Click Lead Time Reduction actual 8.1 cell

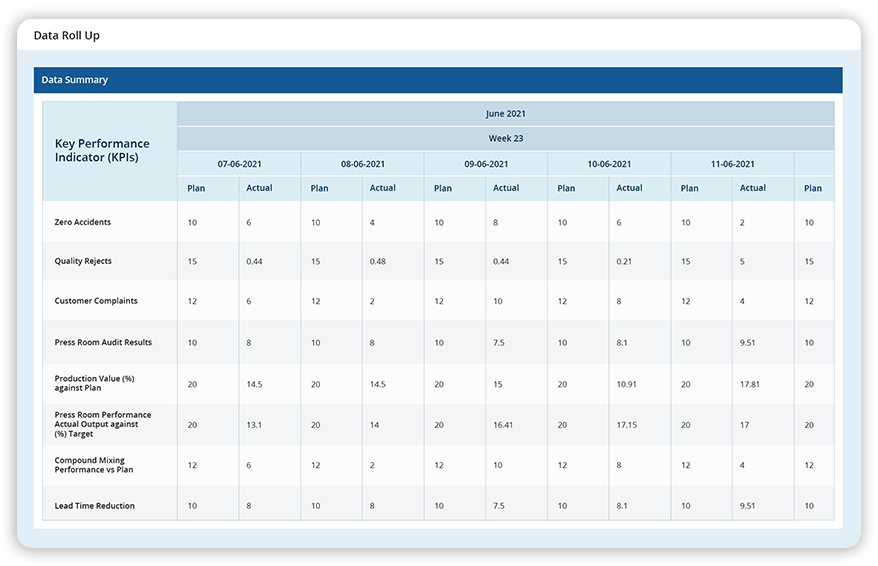click(622, 506)
